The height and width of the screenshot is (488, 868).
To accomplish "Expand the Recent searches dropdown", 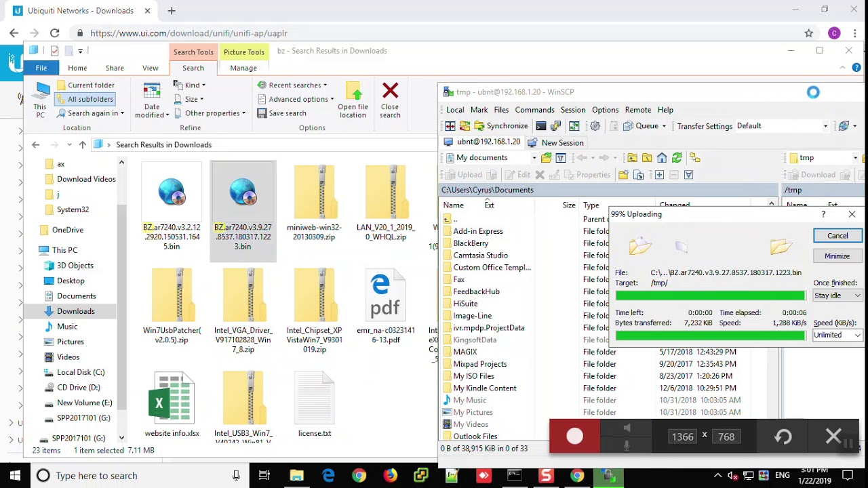I will click(292, 85).
